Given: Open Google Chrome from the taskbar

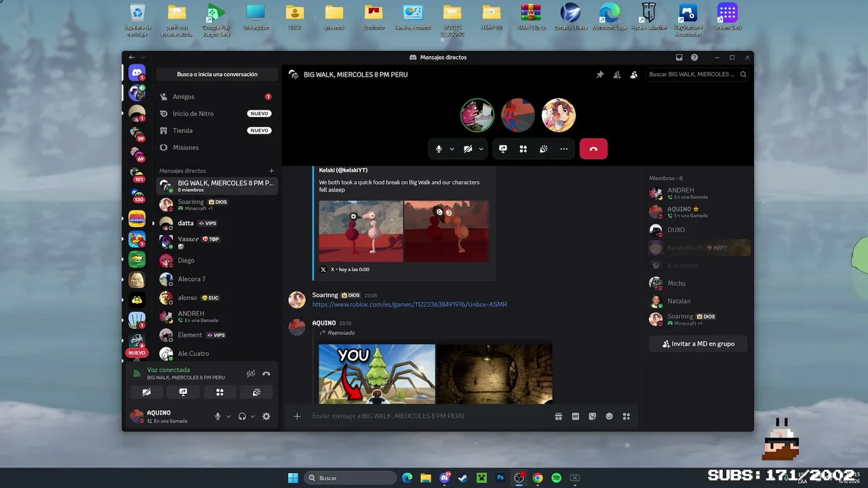Looking at the screenshot, I should coord(538,478).
